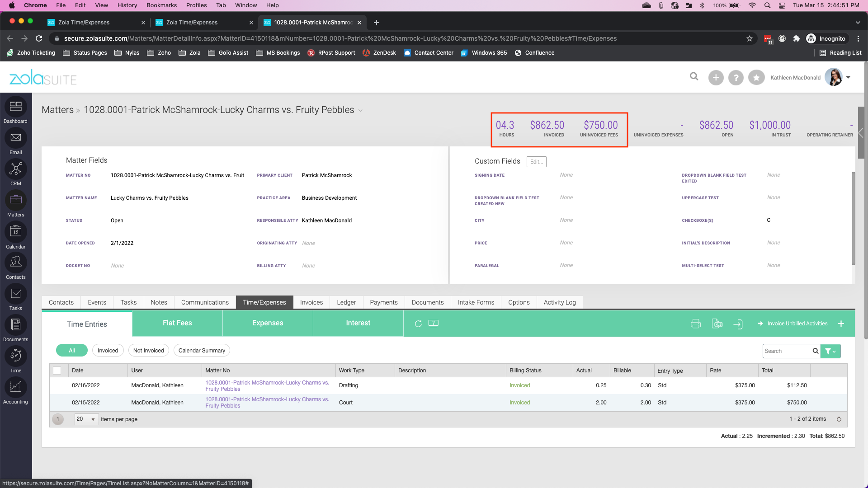Open the Activity Log tab
Viewport: 868px width, 488px height.
[x=560, y=302]
